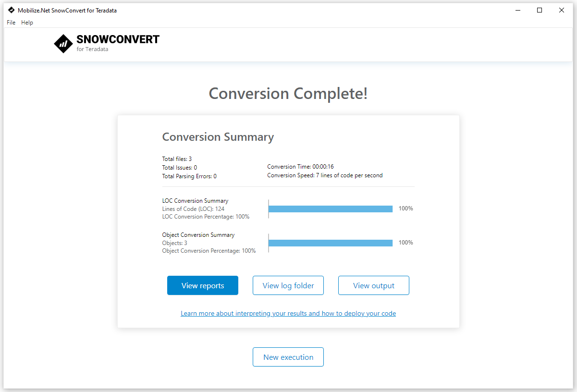Screen dimensions: 577x392
Task: Click the app icon in title bar
Action: pos(11,10)
